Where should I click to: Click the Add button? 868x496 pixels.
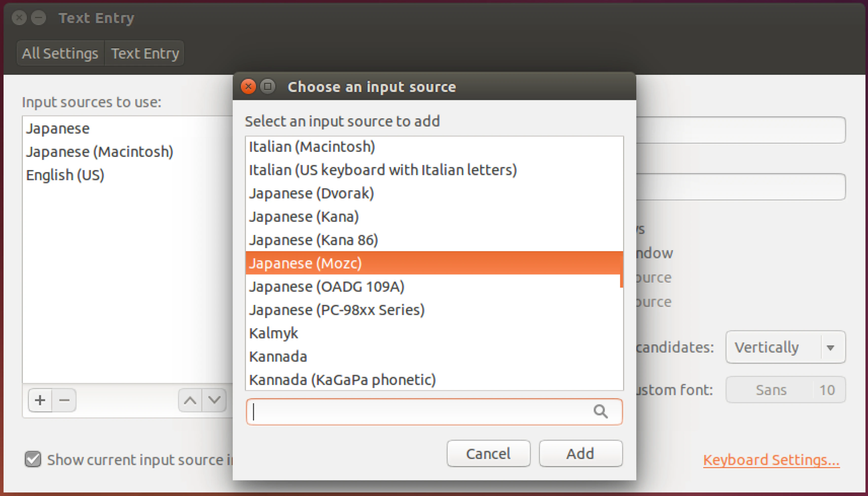581,453
